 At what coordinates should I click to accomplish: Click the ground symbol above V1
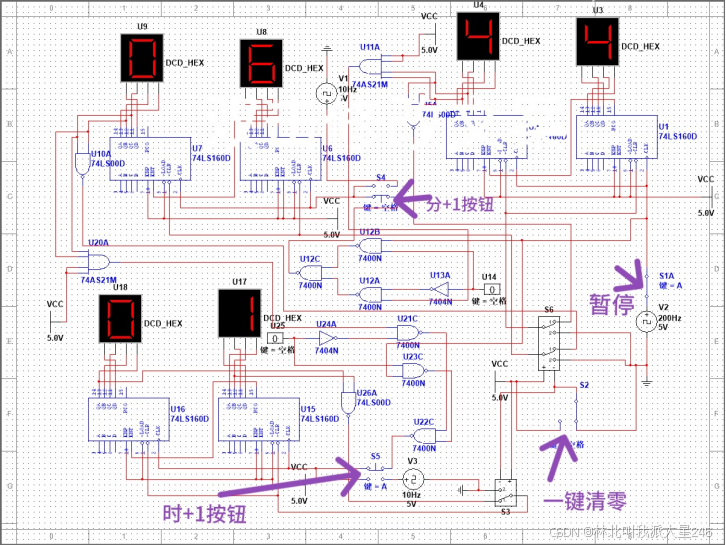click(x=327, y=48)
